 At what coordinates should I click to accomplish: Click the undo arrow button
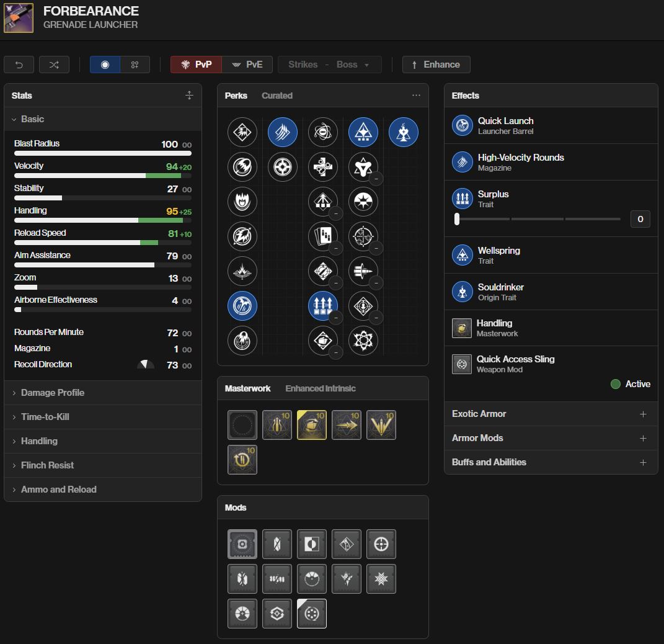(19, 65)
